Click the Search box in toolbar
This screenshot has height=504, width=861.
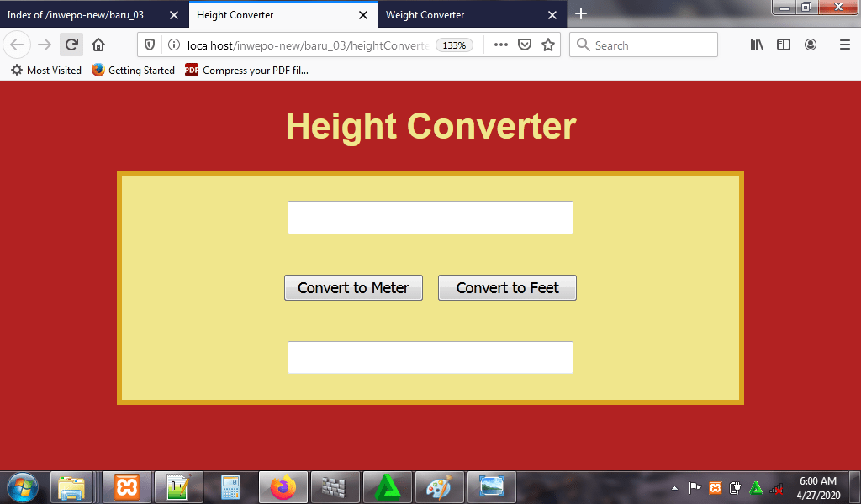(643, 45)
